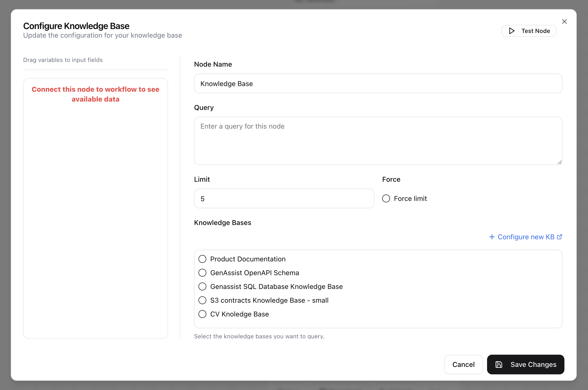Click the floppy disk save icon
This screenshot has height=390, width=588.
499,364
